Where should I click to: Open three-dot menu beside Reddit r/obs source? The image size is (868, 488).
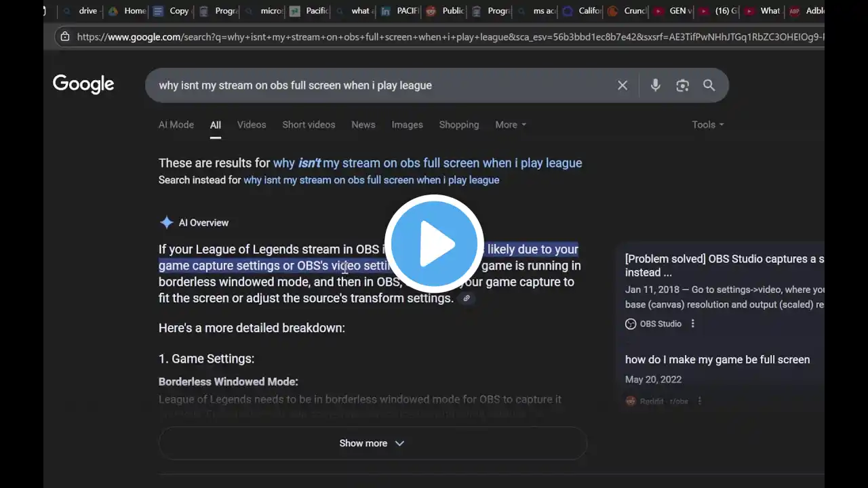coord(699,401)
